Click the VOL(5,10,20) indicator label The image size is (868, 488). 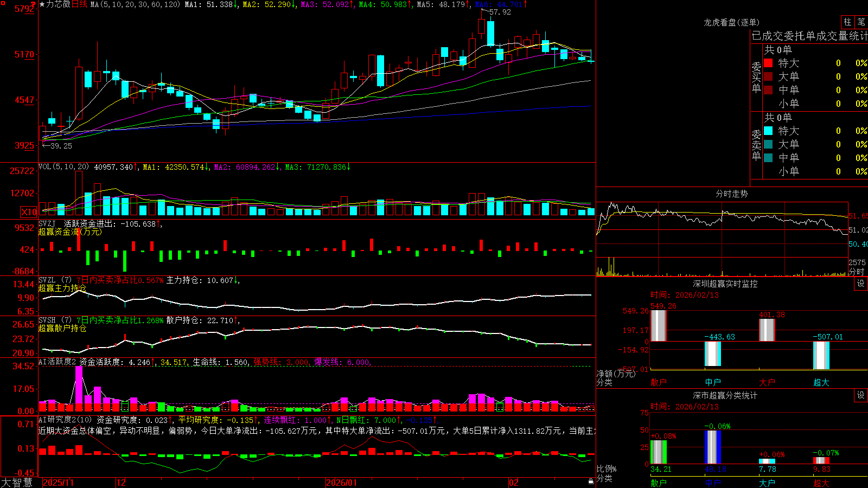tap(63, 167)
